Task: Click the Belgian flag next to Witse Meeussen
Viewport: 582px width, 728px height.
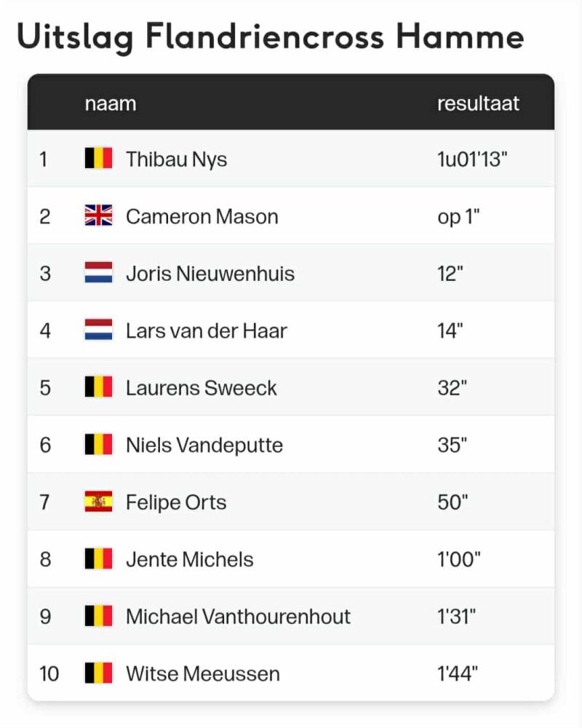Action: [98, 673]
